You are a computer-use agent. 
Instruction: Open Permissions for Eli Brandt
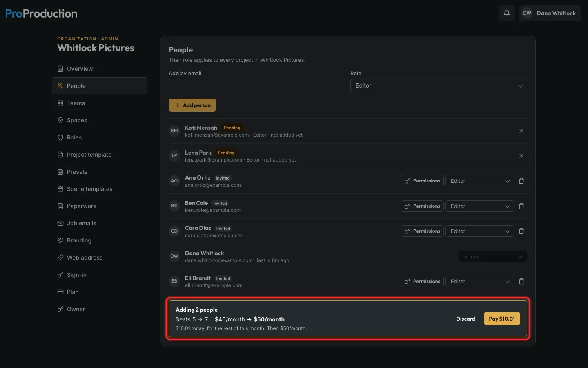tap(422, 281)
